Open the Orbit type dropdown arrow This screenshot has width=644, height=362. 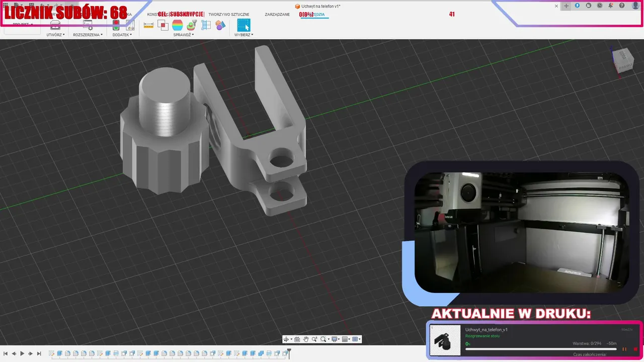(x=291, y=339)
